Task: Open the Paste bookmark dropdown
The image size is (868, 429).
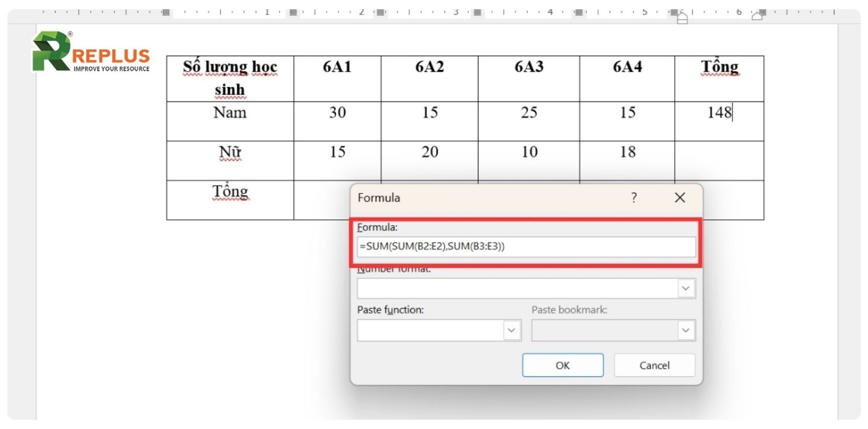Action: (686, 330)
